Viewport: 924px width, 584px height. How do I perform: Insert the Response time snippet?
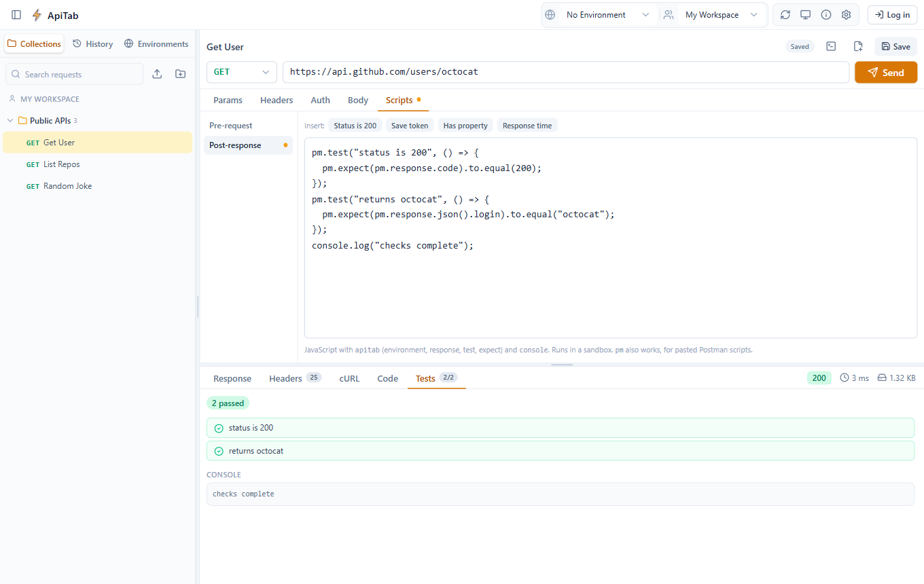(527, 126)
